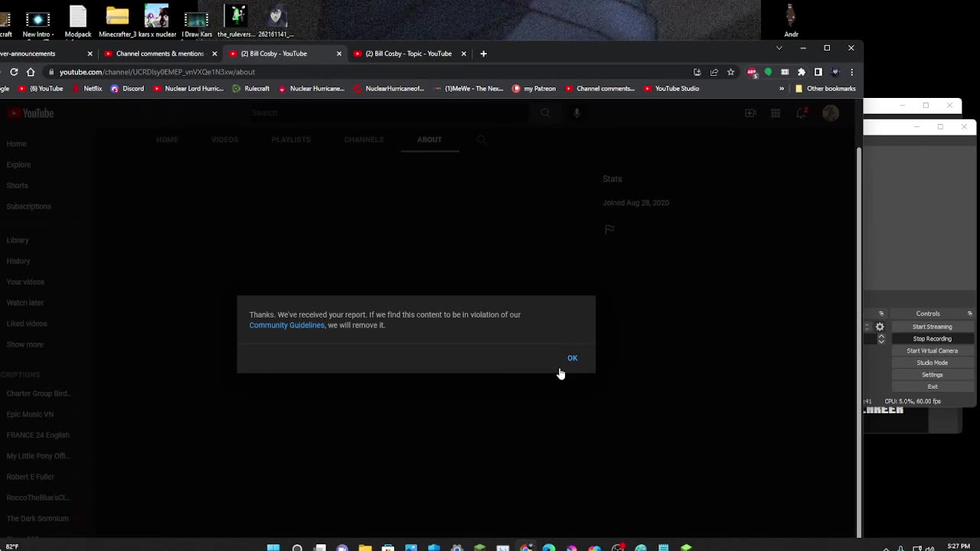Image resolution: width=980 pixels, height=551 pixels.
Task: Open the YouTube create video icon
Action: click(750, 113)
